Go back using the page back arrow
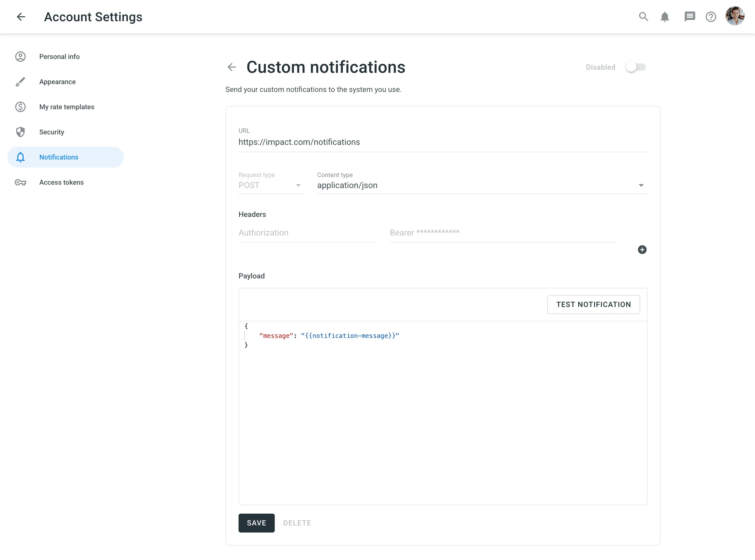755x560 pixels. [x=231, y=67]
